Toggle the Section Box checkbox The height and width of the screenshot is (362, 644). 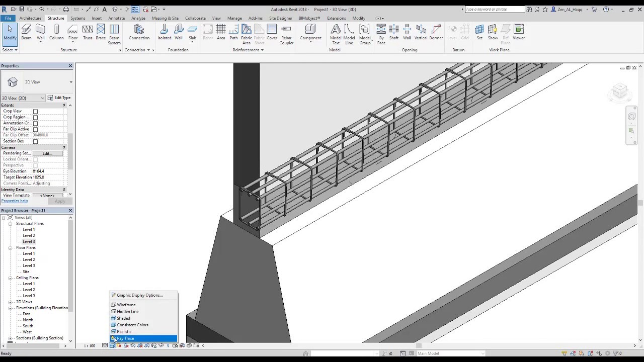click(x=35, y=141)
